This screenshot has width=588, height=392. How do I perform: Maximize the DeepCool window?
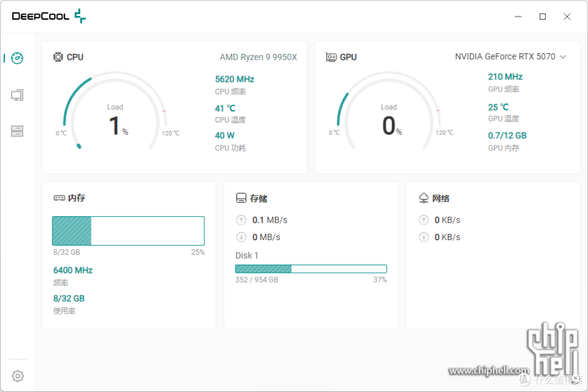pyautogui.click(x=543, y=16)
